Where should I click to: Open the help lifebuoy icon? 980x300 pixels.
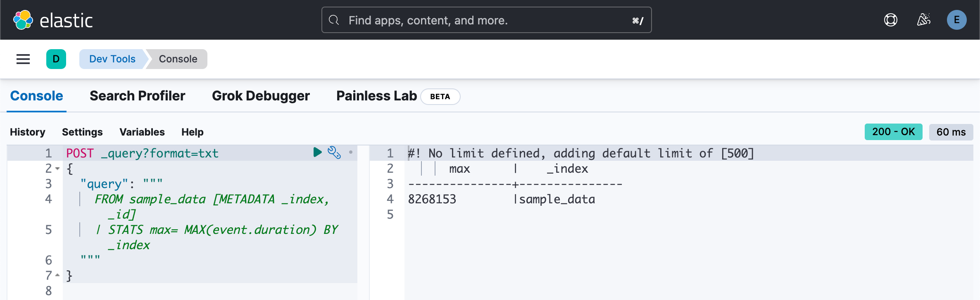[x=890, y=20]
